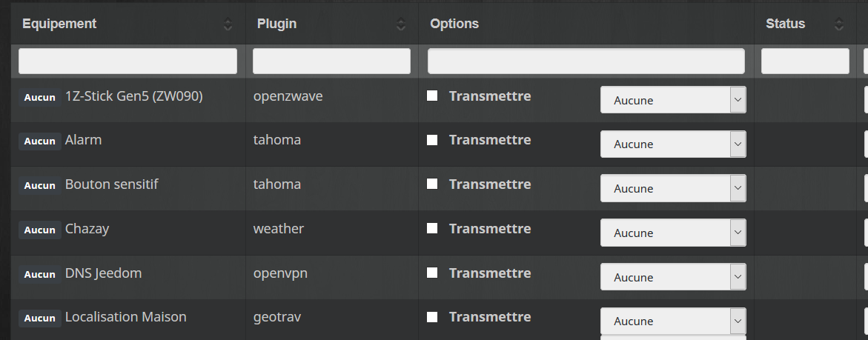Click the Equipement column header label
Viewport: 868px width, 340px height.
coord(59,24)
